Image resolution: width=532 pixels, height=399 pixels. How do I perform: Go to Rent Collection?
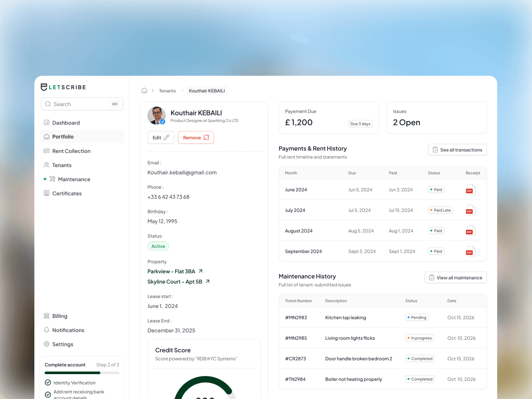pos(82,151)
